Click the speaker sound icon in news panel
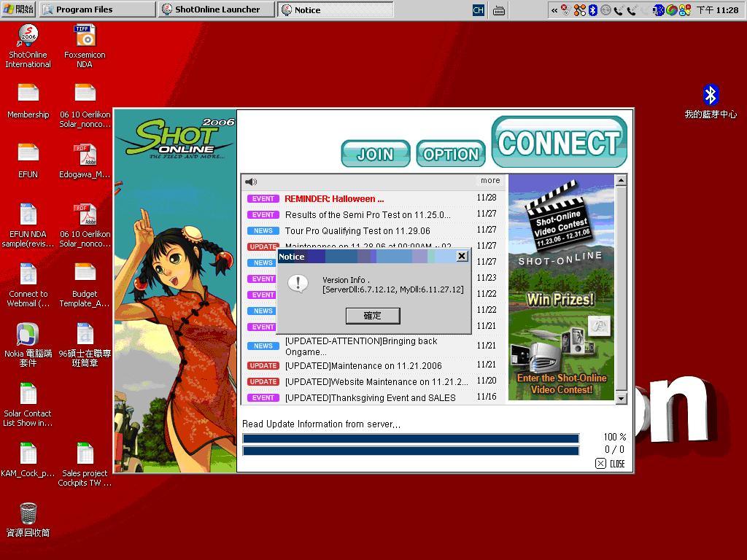Viewport: 747px width, 560px height. [251, 182]
